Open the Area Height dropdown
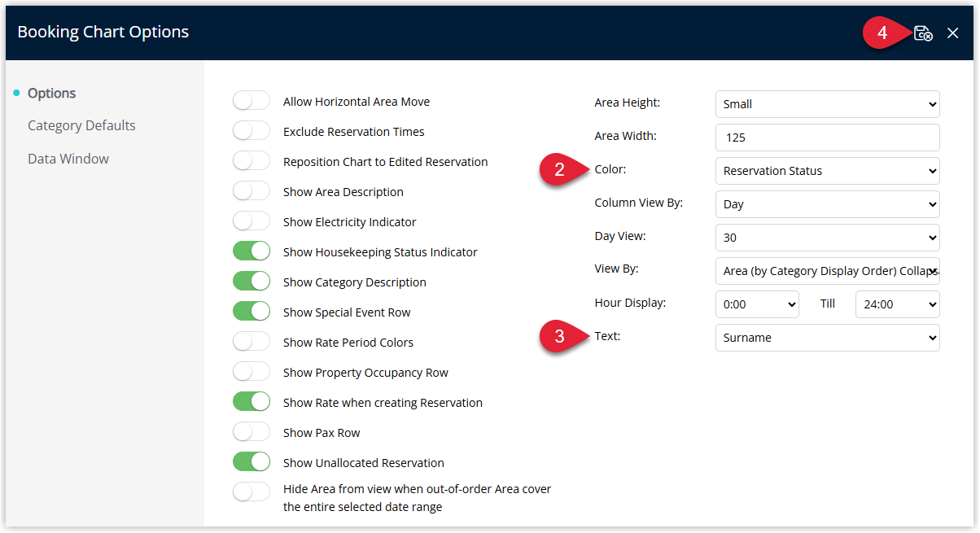Viewport: 980px width, 533px height. [827, 104]
